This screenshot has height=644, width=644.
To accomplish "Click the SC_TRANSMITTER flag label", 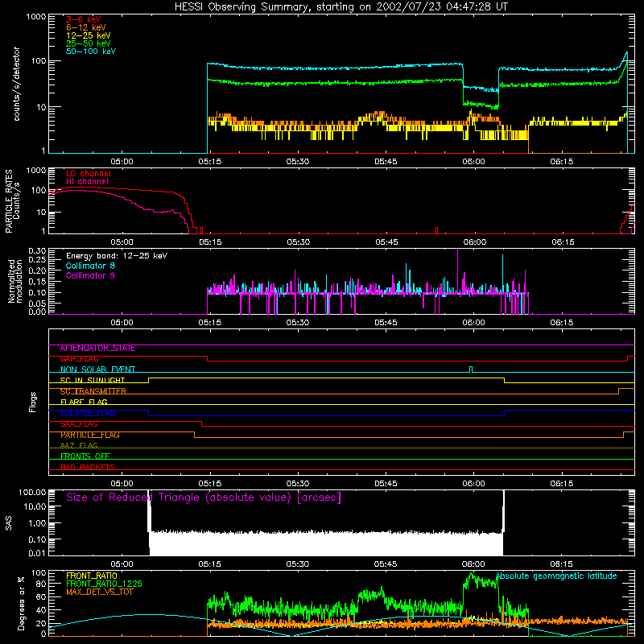I will [x=93, y=391].
